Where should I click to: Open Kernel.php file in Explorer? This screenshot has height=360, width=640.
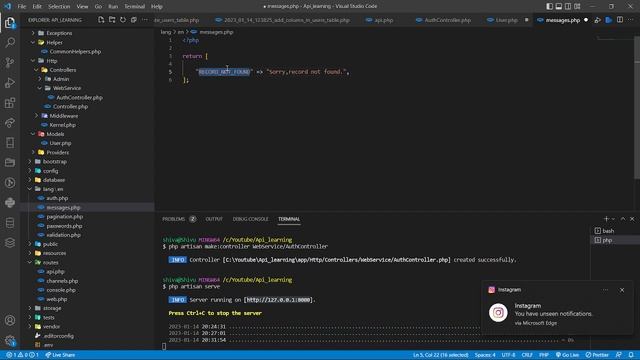point(62,125)
